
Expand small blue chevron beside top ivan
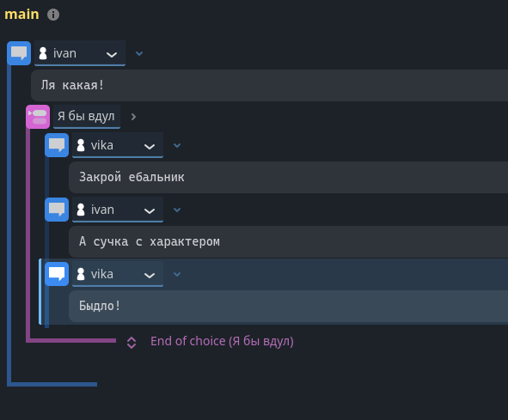tap(139, 53)
